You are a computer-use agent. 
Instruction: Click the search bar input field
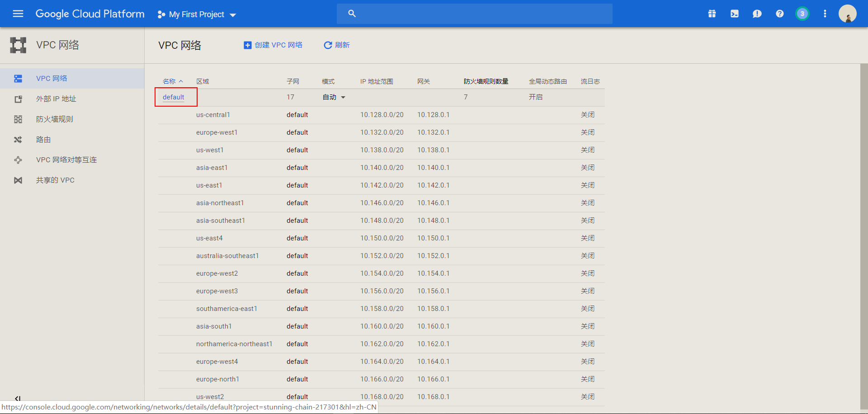[475, 14]
